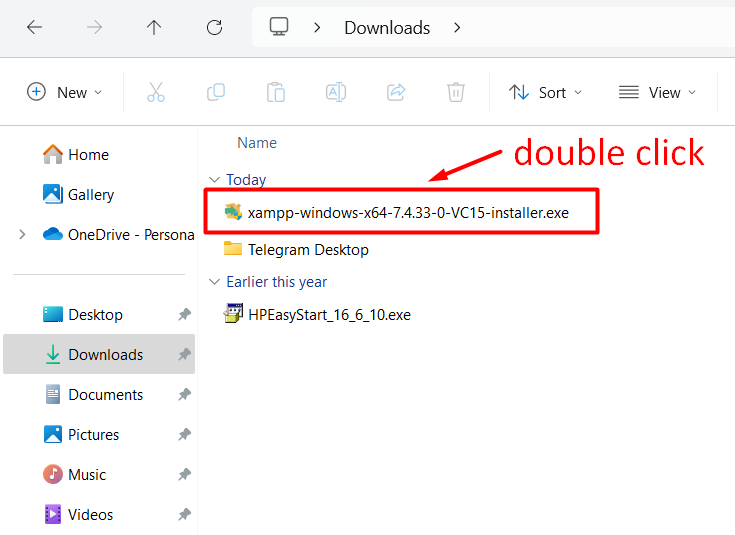Navigate up one folder level
735x535 pixels.
tap(154, 28)
